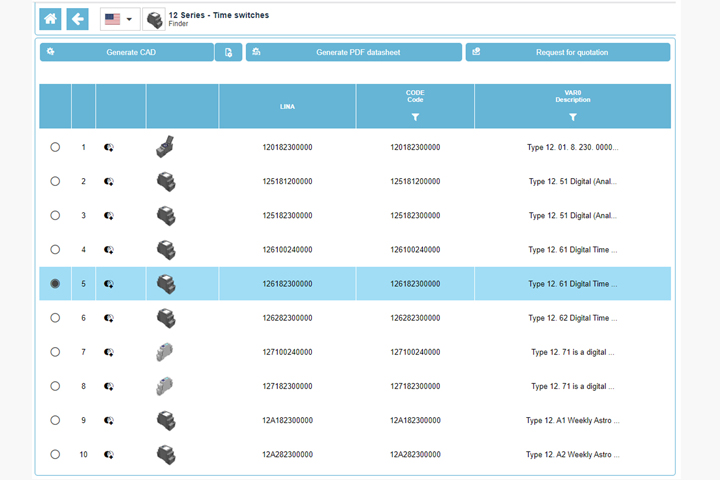Screen dimensions: 720x480
Task: Open the Description column filter
Action: pos(573,117)
